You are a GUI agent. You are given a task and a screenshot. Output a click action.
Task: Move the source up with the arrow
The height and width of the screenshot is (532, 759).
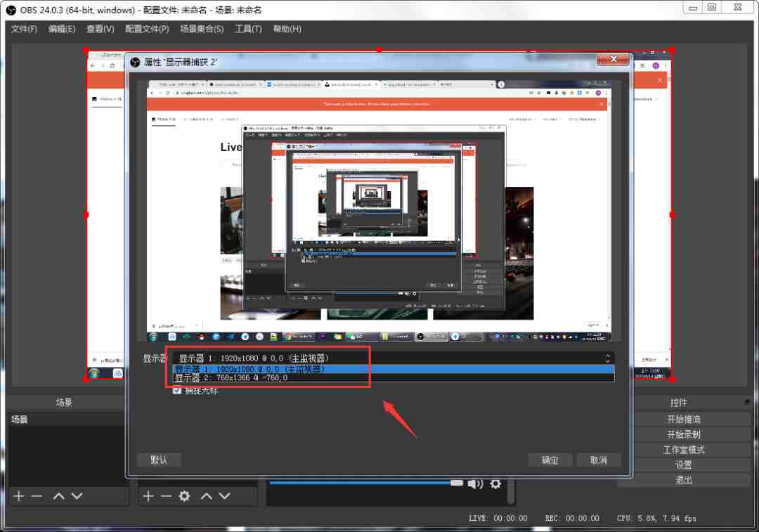[206, 495]
